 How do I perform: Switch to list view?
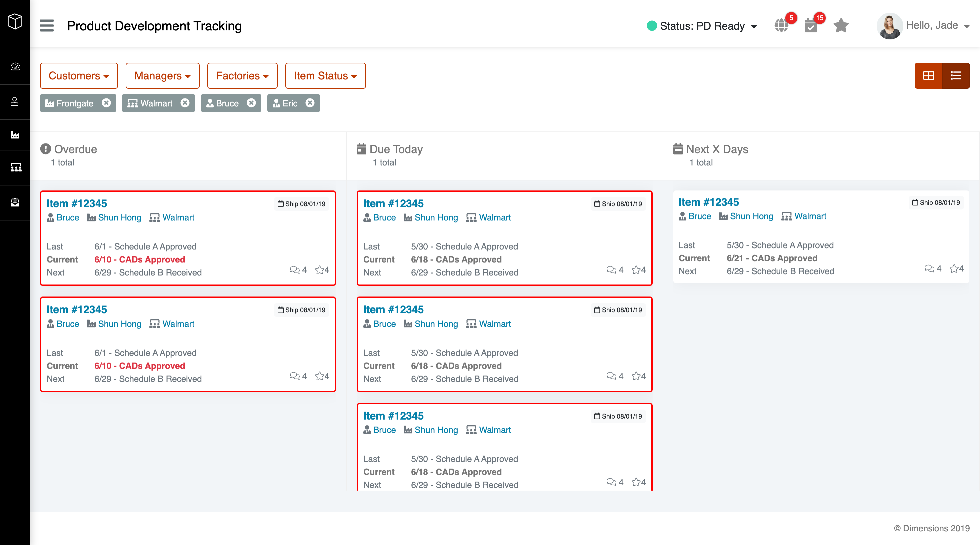956,76
